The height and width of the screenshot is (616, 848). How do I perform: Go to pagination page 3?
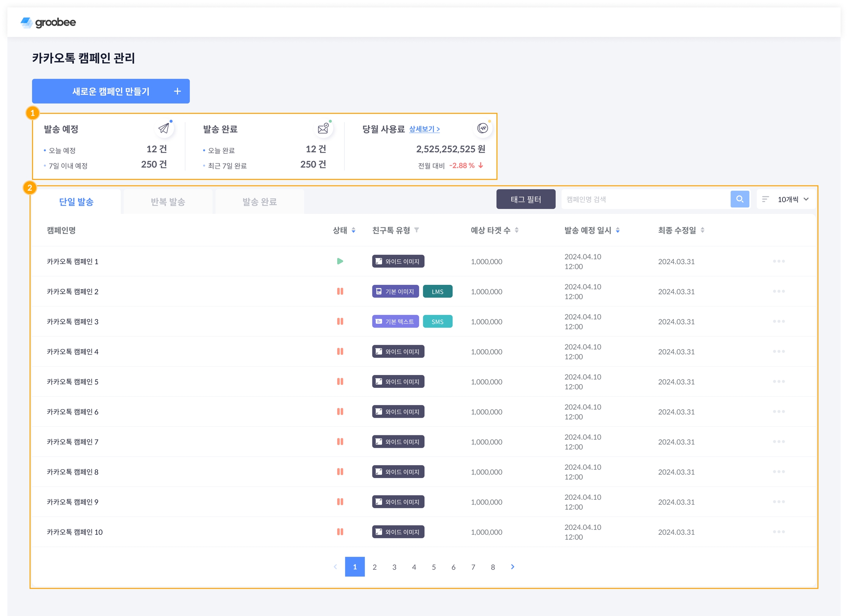pyautogui.click(x=394, y=567)
